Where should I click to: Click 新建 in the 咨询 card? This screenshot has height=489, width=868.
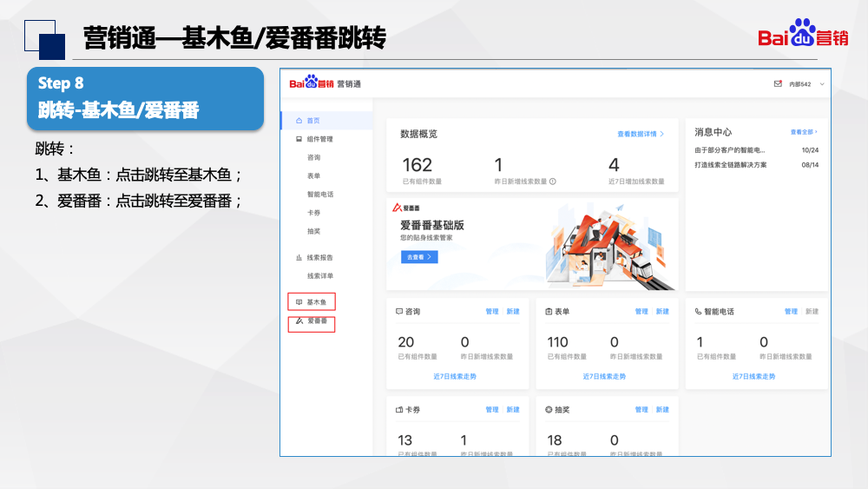pos(513,311)
